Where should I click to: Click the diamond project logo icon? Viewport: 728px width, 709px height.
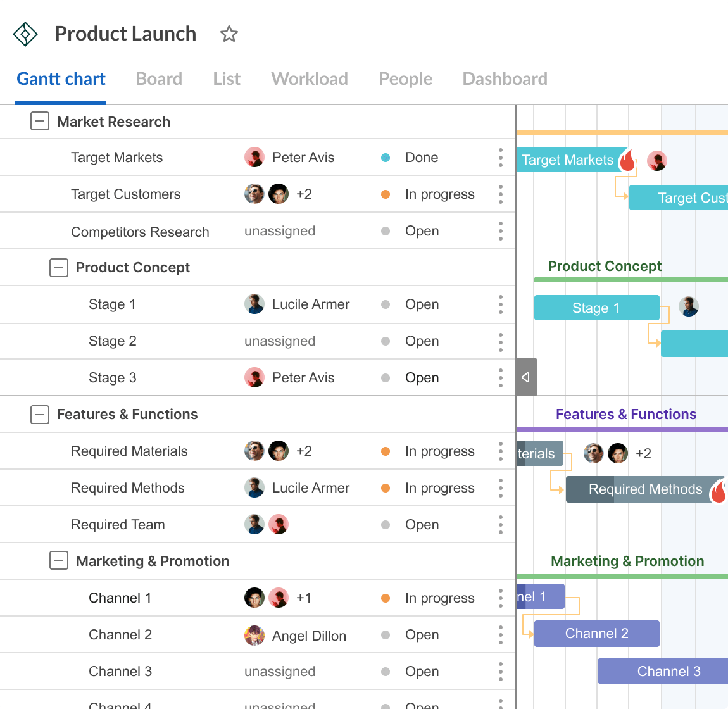[x=25, y=34]
